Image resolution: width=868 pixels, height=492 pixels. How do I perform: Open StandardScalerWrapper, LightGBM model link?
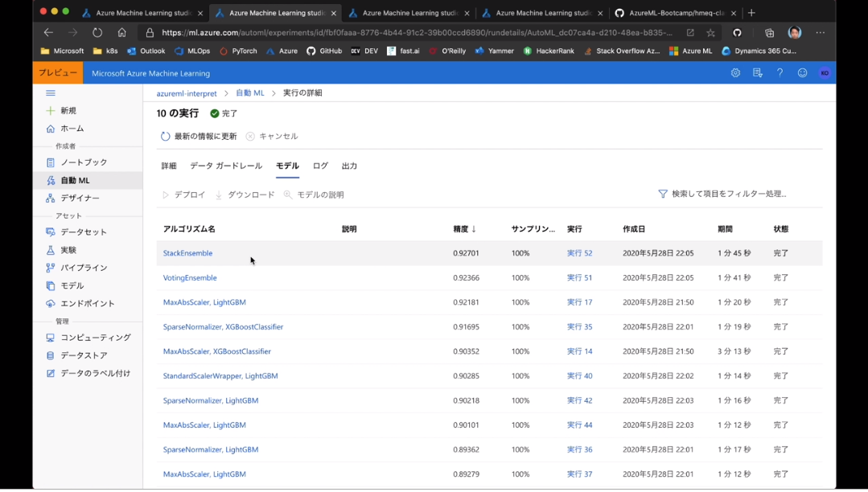(220, 375)
